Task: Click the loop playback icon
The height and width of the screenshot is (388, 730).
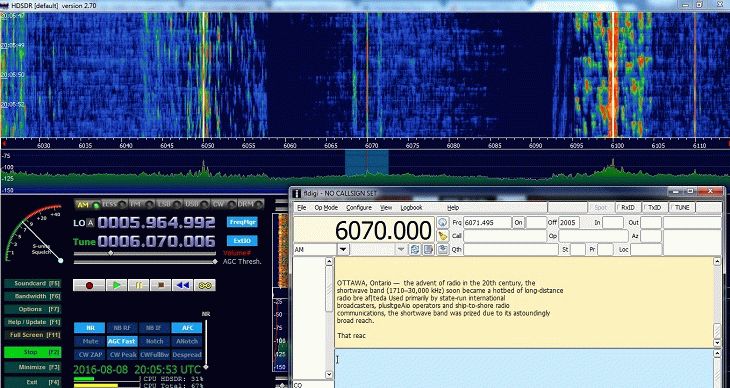Action: point(205,285)
